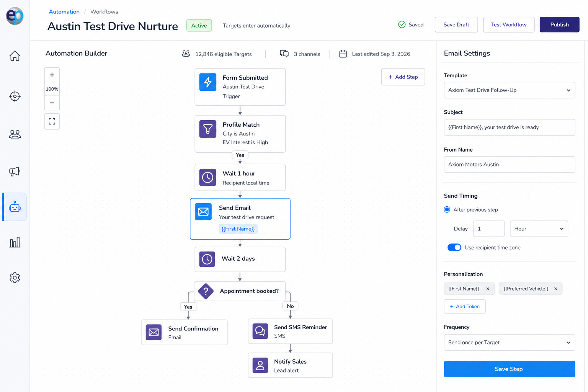Click the Test Workflow button
588x392 pixels.
pos(509,24)
